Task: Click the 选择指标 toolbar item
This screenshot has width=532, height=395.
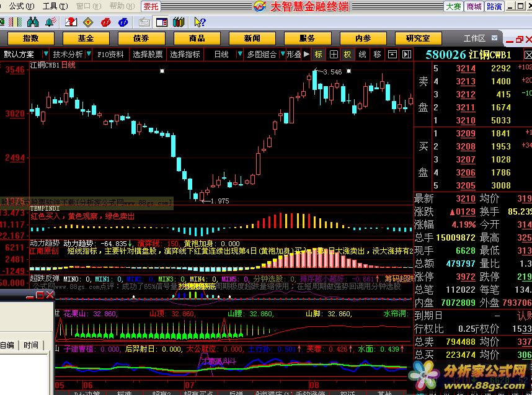Action: (x=185, y=55)
